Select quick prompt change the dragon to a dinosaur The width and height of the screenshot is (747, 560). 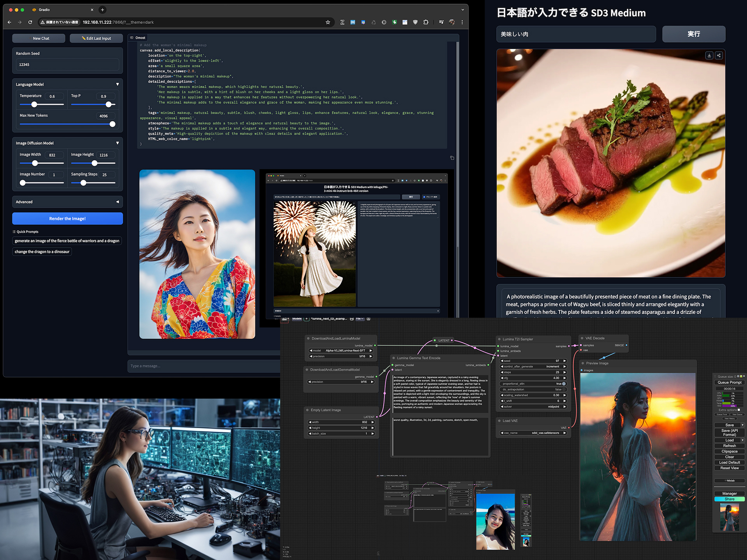pyautogui.click(x=42, y=252)
